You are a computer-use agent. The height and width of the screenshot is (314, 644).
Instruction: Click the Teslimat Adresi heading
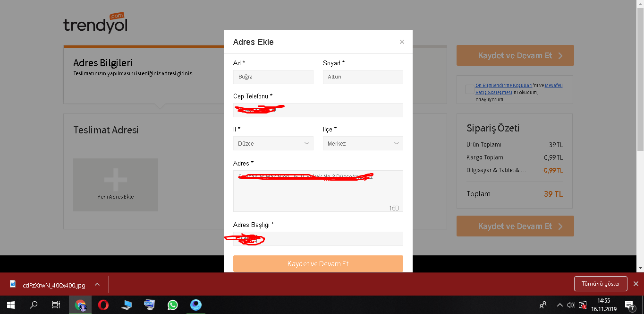coord(106,130)
